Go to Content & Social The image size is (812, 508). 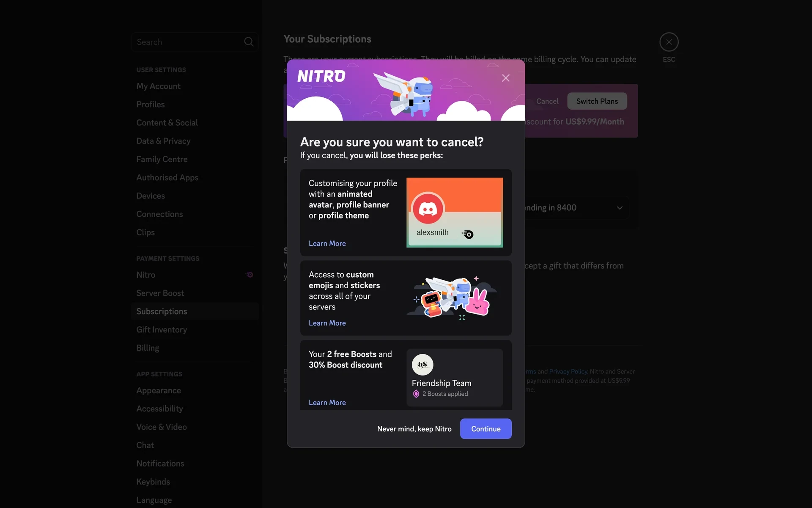pos(195,123)
